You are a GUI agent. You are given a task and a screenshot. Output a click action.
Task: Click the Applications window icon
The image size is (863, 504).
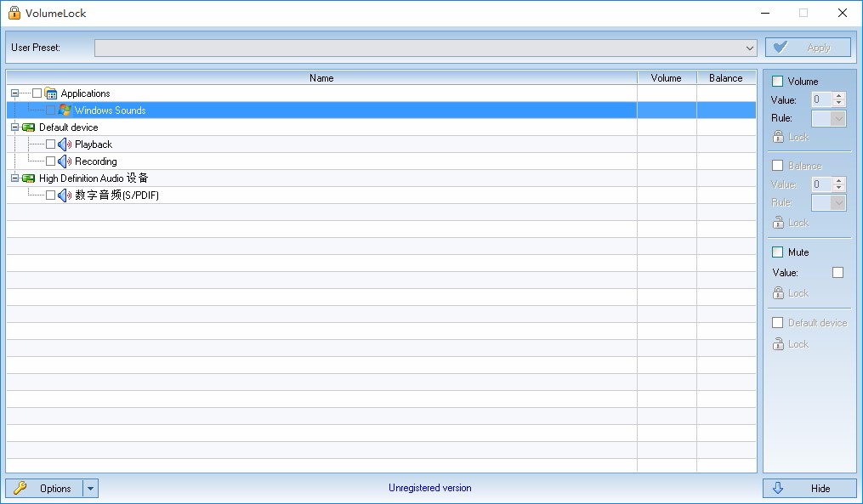click(x=51, y=93)
